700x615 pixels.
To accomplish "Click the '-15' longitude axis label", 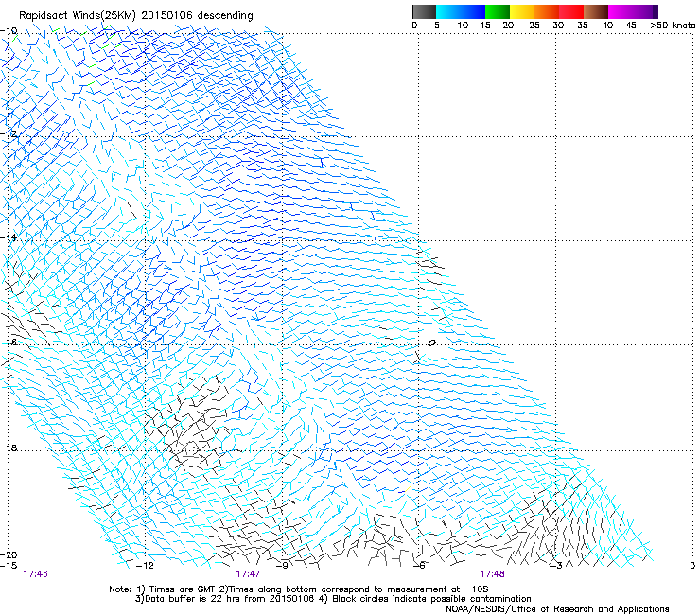I will click(x=9, y=566).
